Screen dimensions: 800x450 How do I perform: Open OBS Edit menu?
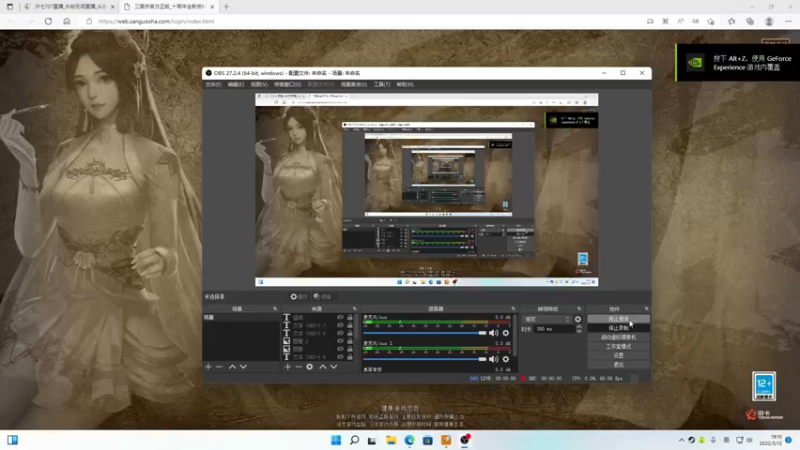point(236,85)
